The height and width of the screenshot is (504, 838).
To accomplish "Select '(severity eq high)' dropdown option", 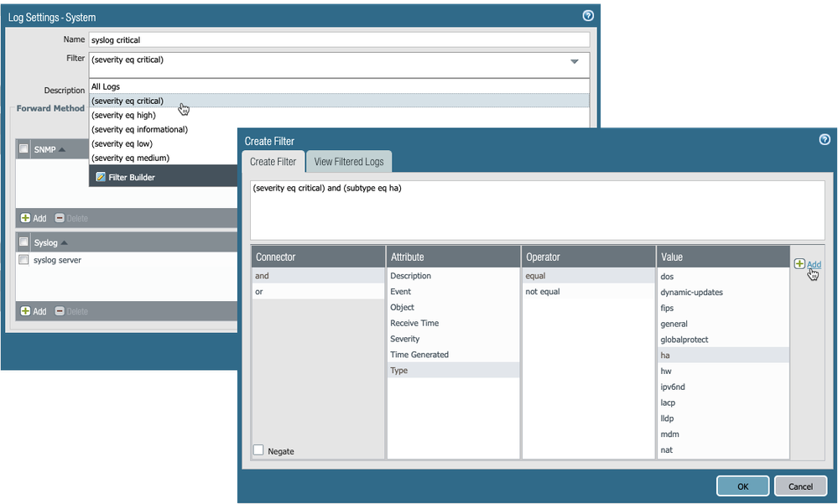I will tap(123, 115).
